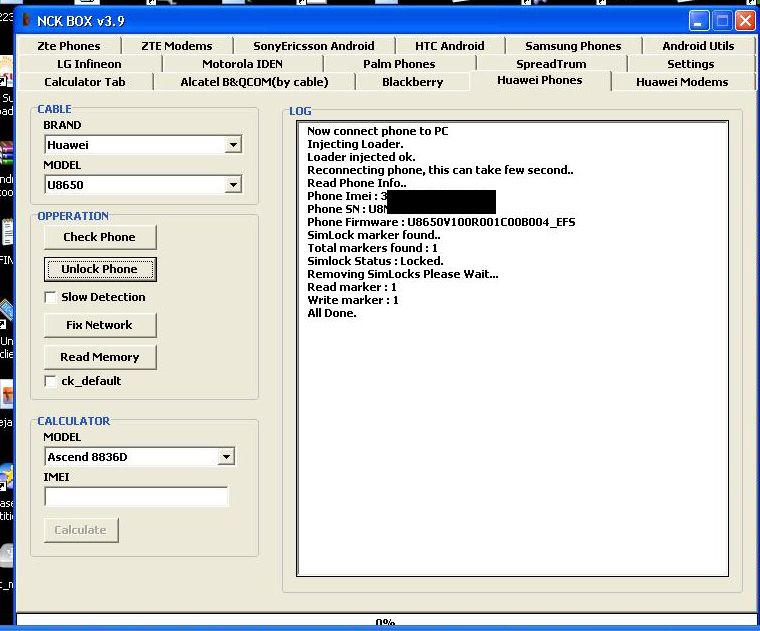The width and height of the screenshot is (760, 631).
Task: Go to the Settings tab
Action: tap(690, 64)
